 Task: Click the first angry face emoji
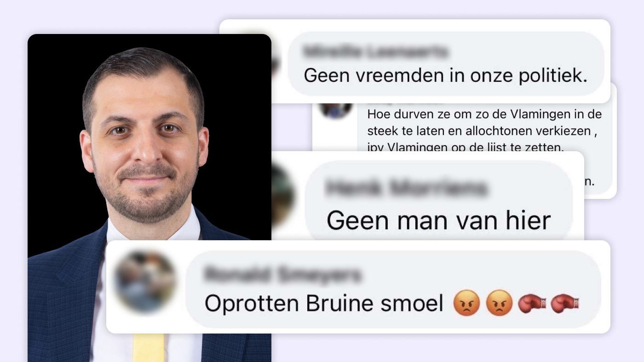pos(466,304)
